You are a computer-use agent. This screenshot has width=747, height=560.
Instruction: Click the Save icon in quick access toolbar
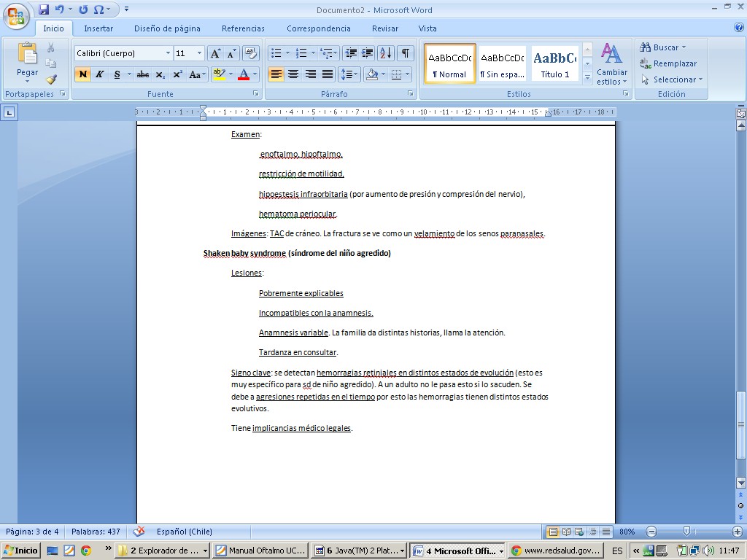coord(44,9)
